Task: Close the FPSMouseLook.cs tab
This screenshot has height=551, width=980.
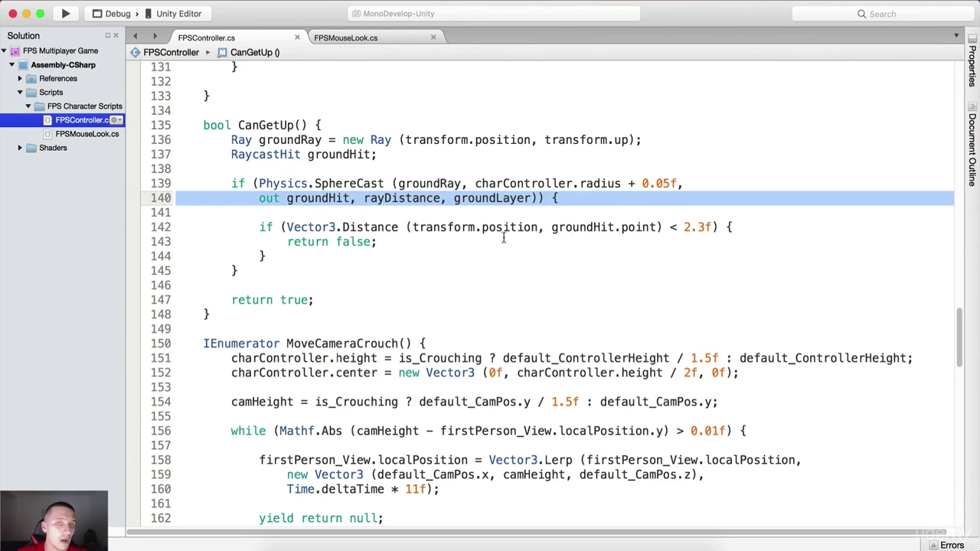Action: coord(433,37)
